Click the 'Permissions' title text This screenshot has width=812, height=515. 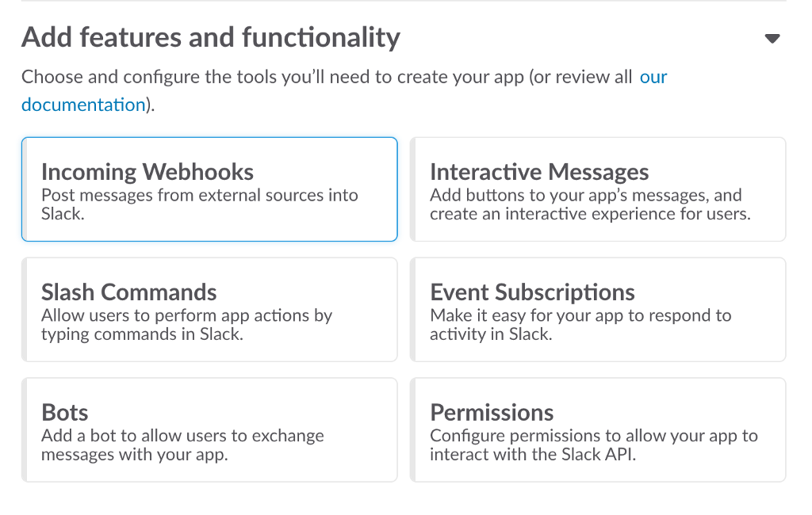point(492,413)
